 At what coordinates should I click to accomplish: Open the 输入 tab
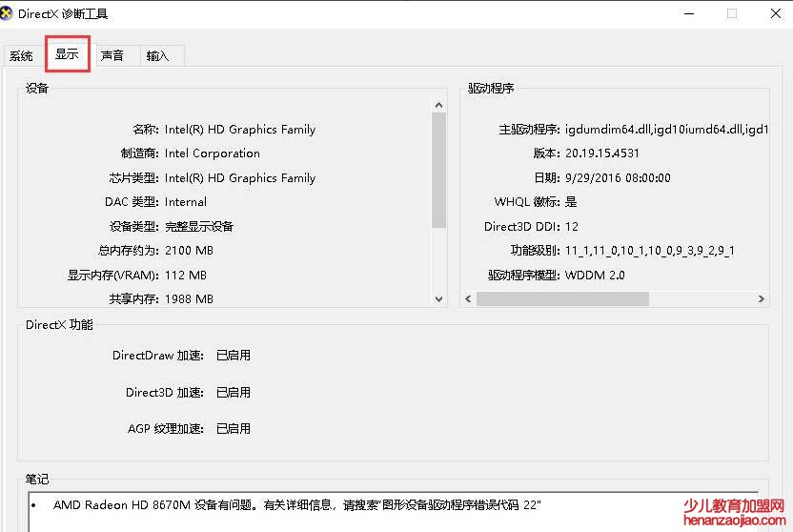pyautogui.click(x=158, y=55)
